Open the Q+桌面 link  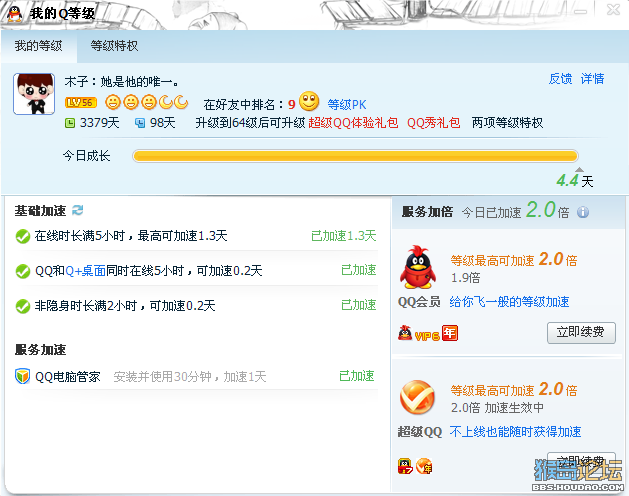(85, 271)
